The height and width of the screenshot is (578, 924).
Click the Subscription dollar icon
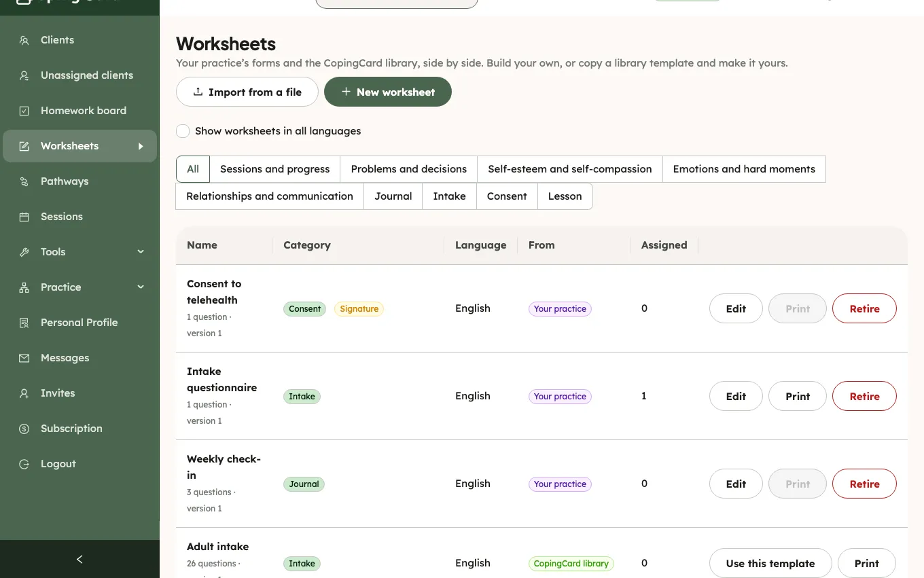(24, 429)
